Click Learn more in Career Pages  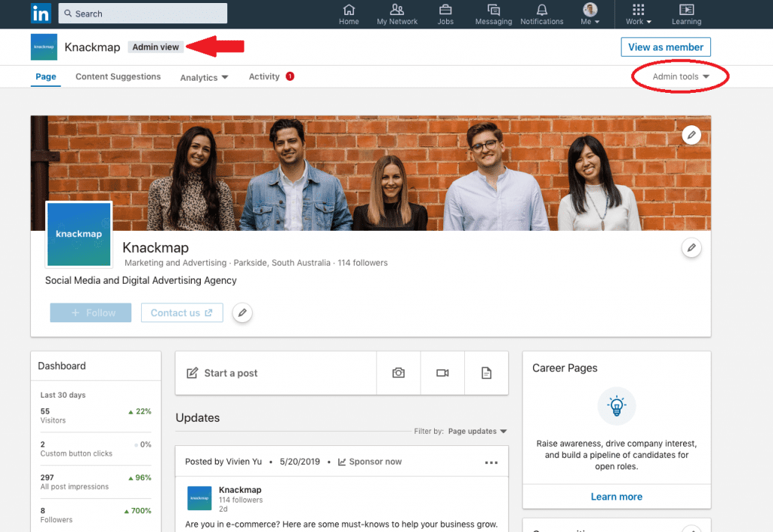tap(616, 497)
